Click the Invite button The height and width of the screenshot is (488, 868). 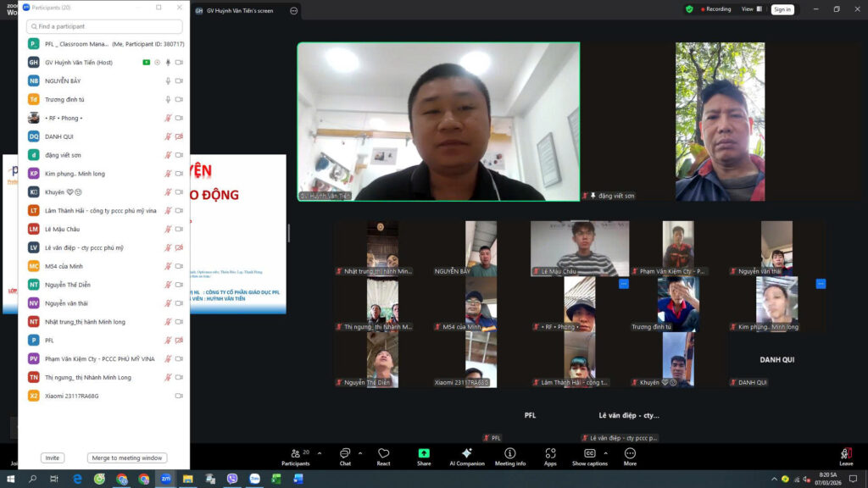[53, 458]
